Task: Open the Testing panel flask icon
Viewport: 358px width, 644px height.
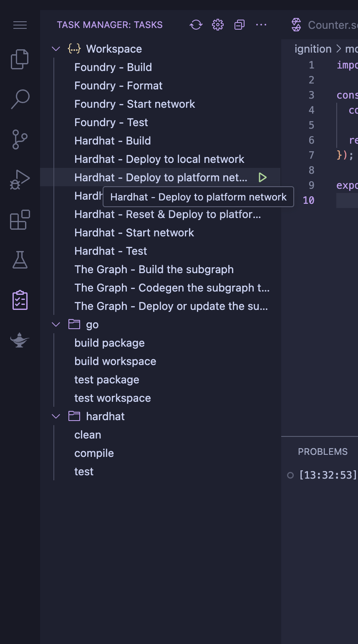Action: click(20, 260)
